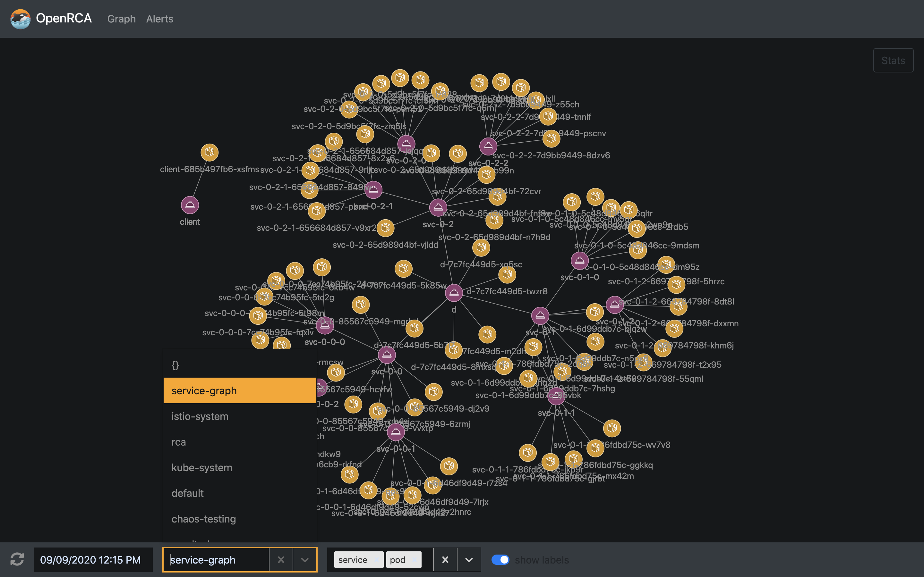Expand the namespace dropdown chevron
This screenshot has width=924, height=577.
pyautogui.click(x=304, y=559)
